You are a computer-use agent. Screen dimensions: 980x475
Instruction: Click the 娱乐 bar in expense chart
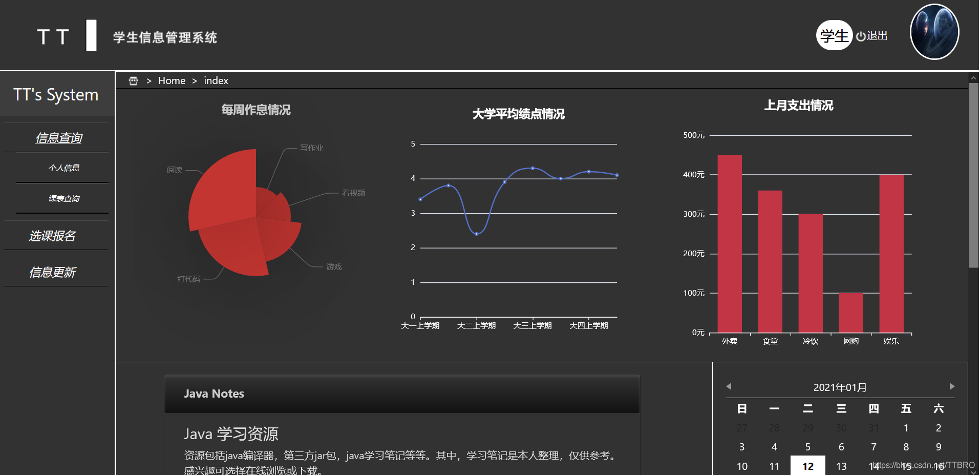[891, 254]
